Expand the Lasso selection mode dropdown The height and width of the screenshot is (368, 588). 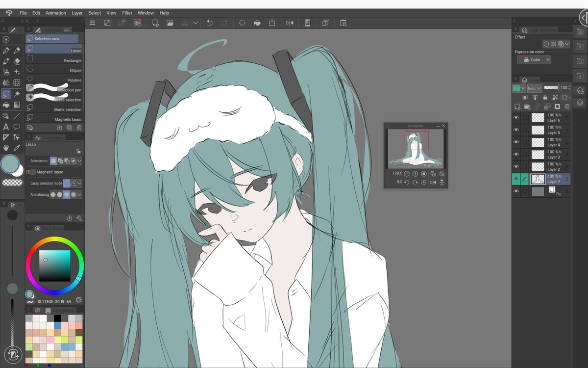click(79, 183)
